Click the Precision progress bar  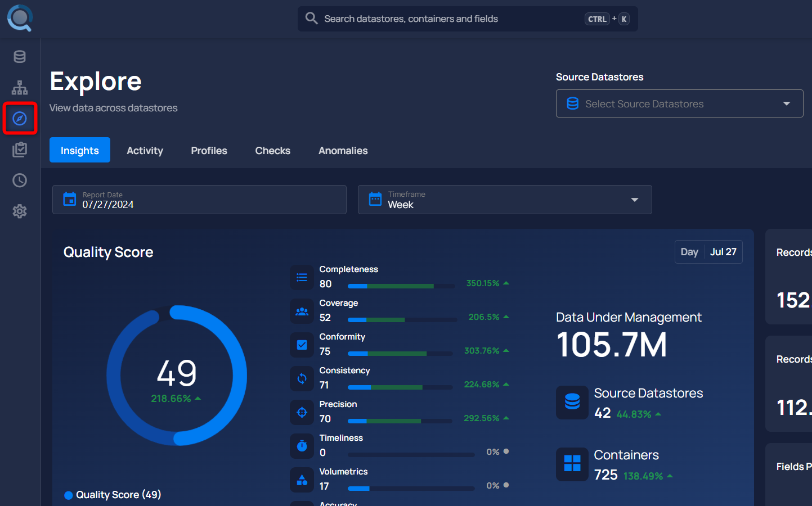pos(400,421)
